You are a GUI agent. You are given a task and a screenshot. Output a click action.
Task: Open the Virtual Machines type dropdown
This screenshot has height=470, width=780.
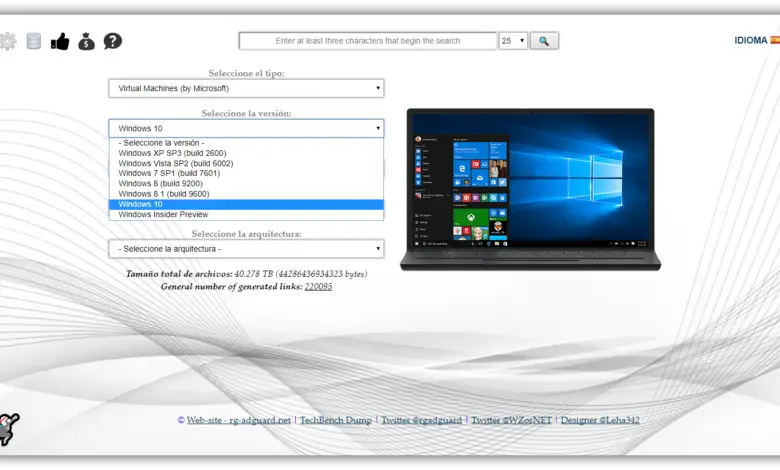pyautogui.click(x=246, y=89)
